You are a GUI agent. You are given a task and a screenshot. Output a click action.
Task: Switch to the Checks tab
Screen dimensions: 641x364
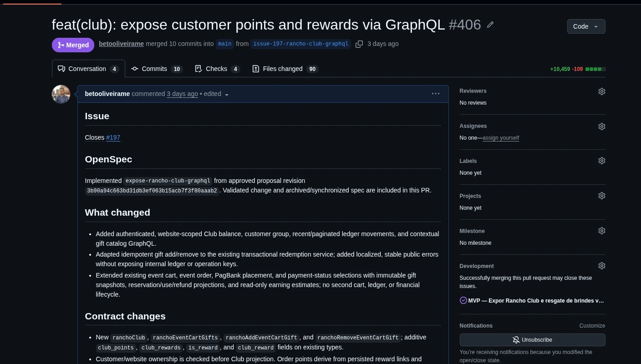click(217, 69)
